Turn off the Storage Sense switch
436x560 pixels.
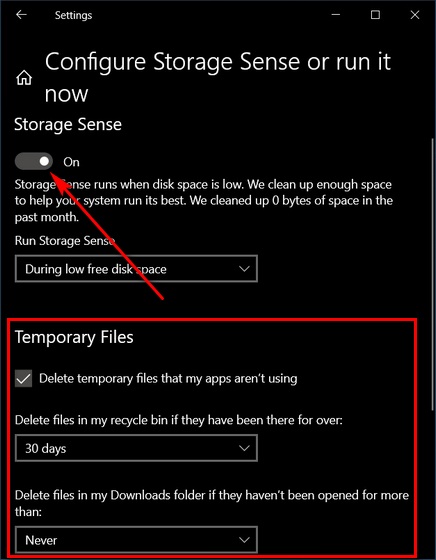coord(34,161)
